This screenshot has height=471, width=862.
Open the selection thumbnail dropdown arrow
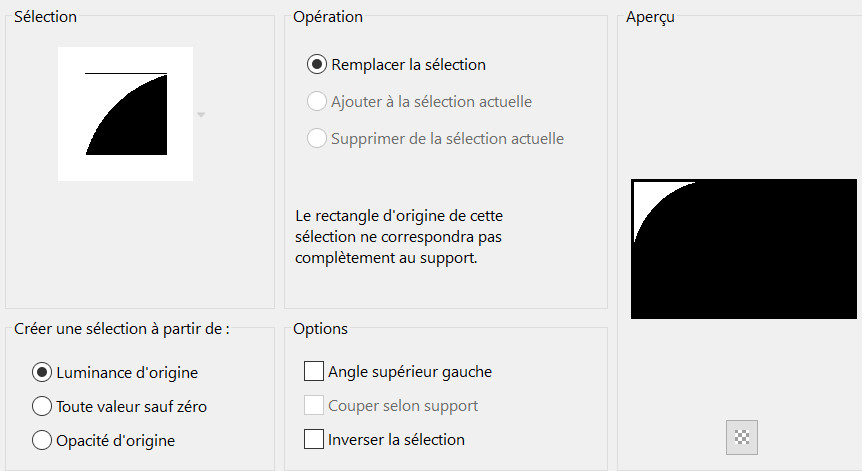coord(201,115)
